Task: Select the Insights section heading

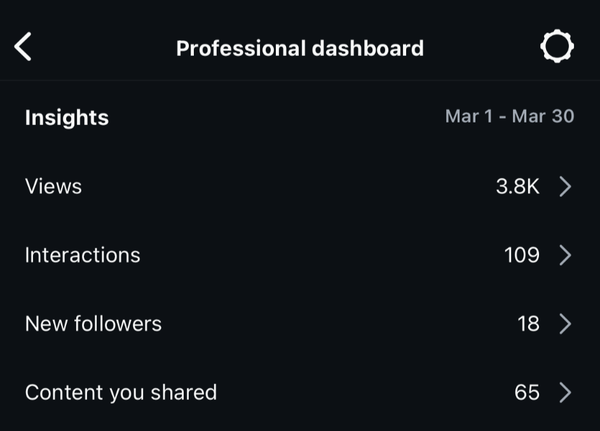Action: pos(66,117)
